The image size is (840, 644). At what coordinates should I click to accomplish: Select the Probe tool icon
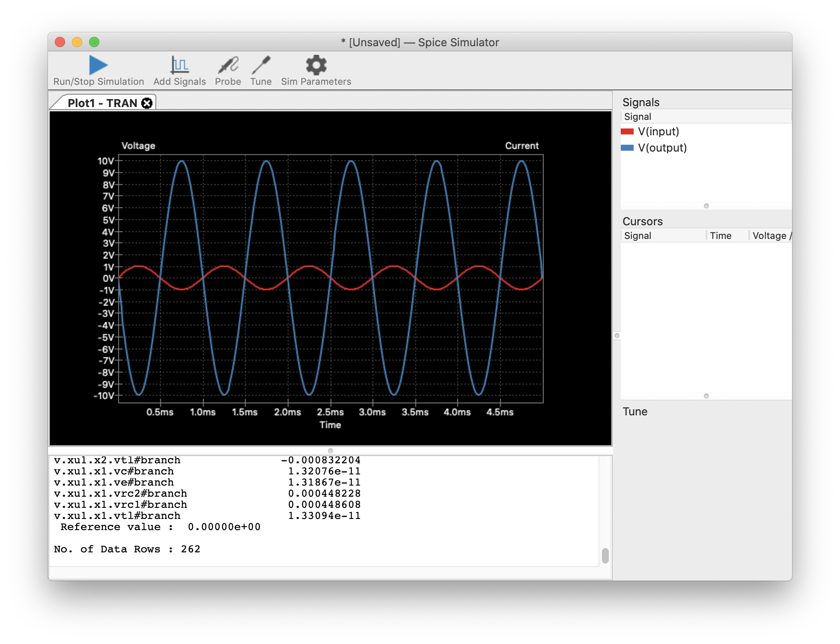click(x=228, y=65)
